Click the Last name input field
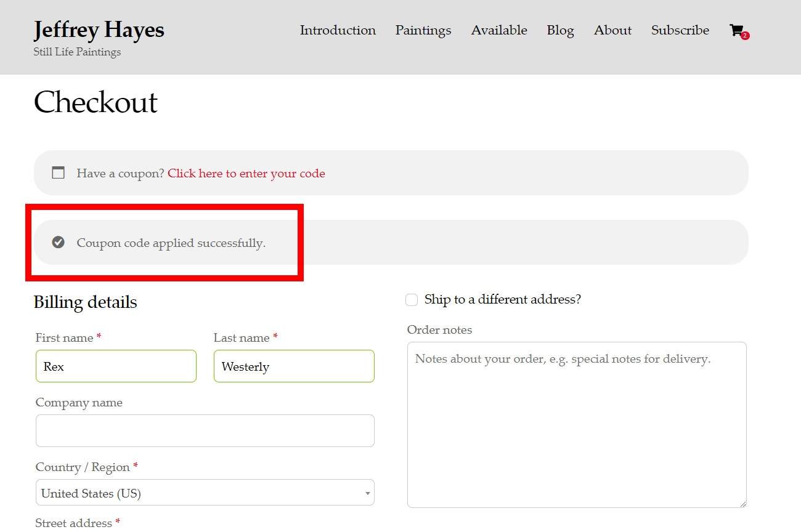The width and height of the screenshot is (801, 532). [x=294, y=366]
